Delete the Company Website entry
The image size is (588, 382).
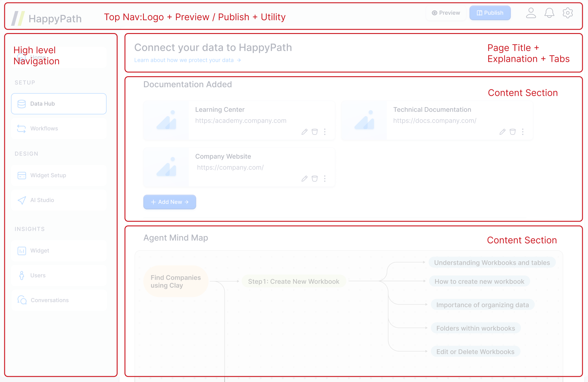[x=315, y=179]
